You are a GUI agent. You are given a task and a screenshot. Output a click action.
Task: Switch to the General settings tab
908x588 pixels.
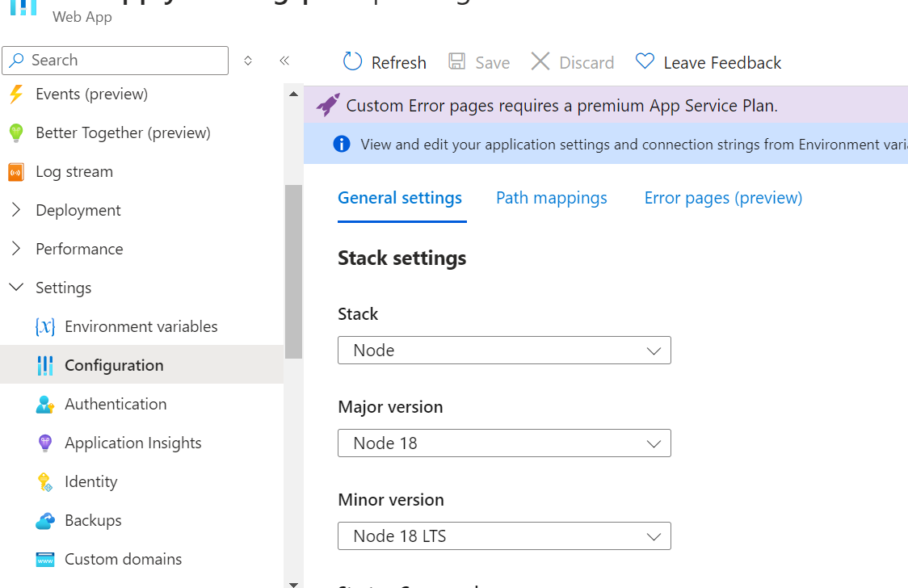tap(400, 199)
